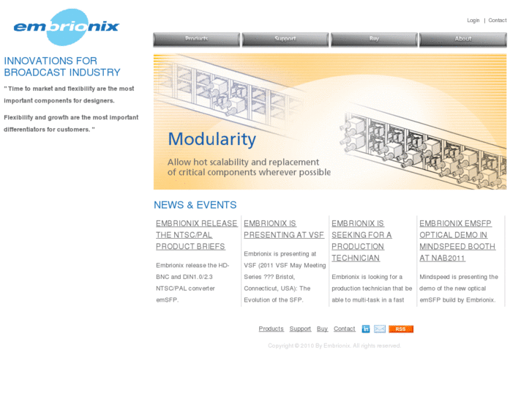532x399 pixels.
Task: Click the footer Contact link
Action: coord(345,329)
